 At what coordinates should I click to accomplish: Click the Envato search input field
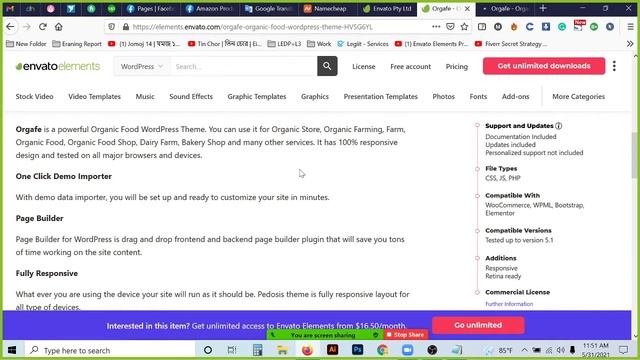click(244, 67)
